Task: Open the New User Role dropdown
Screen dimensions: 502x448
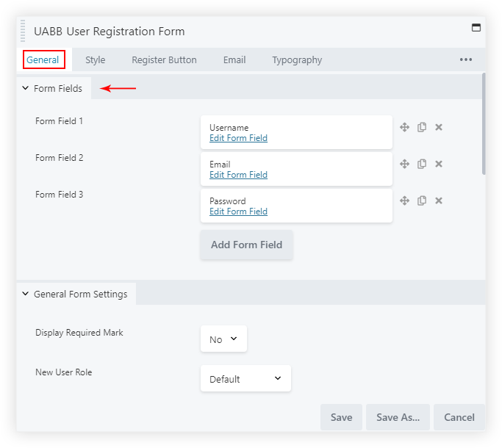Action: coord(245,379)
